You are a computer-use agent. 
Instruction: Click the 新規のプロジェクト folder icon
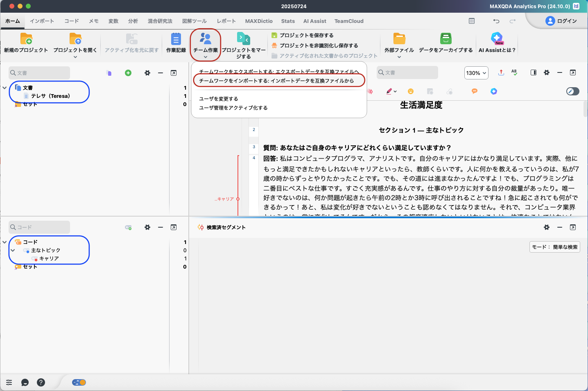pyautogui.click(x=26, y=38)
